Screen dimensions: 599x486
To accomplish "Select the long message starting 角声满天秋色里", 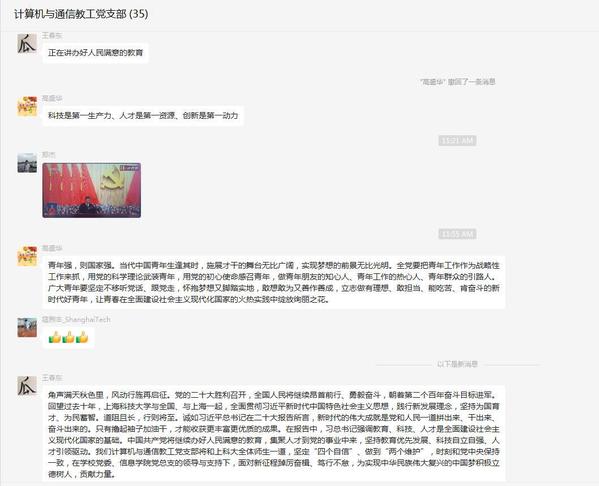I will pyautogui.click(x=274, y=434).
